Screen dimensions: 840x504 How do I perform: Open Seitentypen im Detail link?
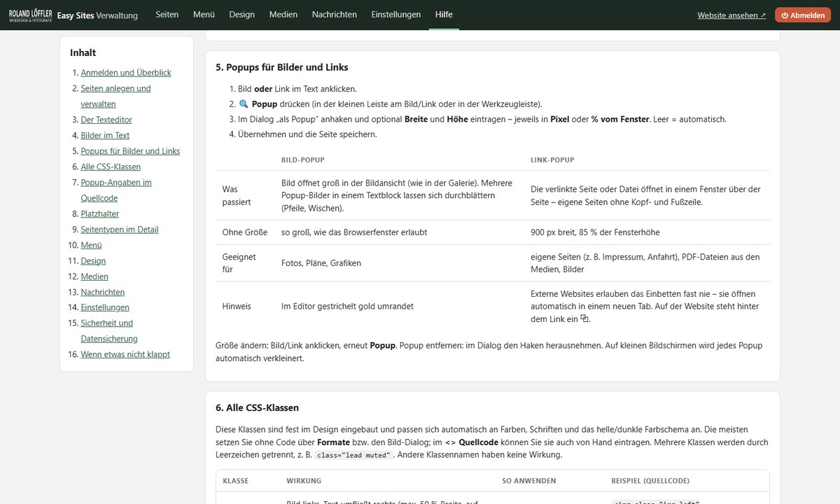click(x=120, y=230)
